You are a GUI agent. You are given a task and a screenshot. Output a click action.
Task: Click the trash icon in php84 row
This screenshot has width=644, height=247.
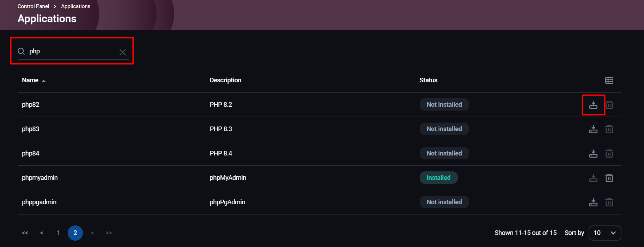tap(609, 153)
